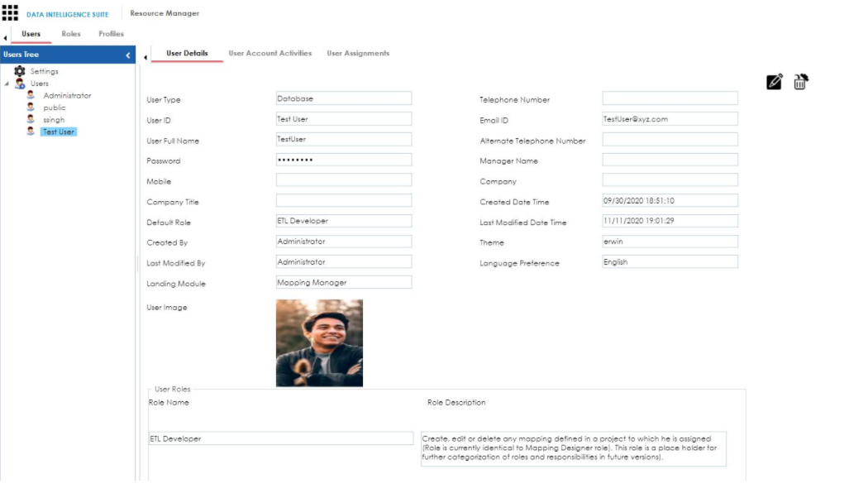The width and height of the screenshot is (868, 488).
Task: Click the left arrow beside Users tab
Action: pyautogui.click(x=5, y=38)
